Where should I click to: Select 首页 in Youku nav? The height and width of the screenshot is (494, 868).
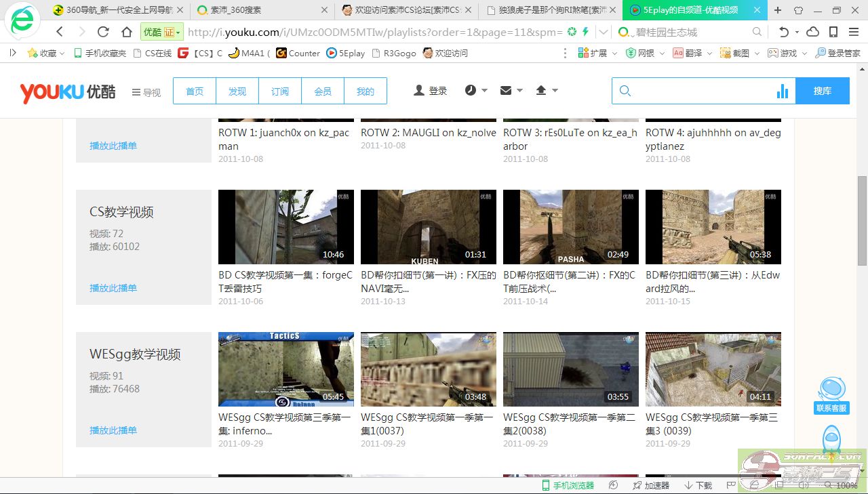195,91
